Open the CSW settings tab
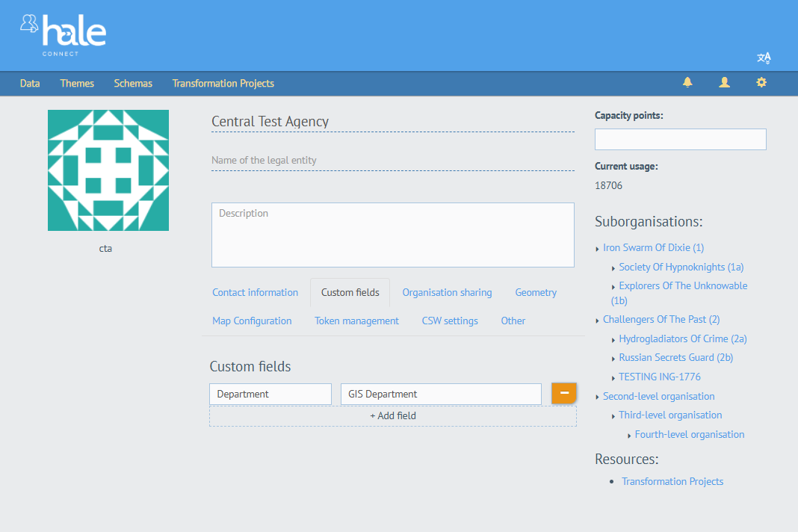 [x=450, y=321]
